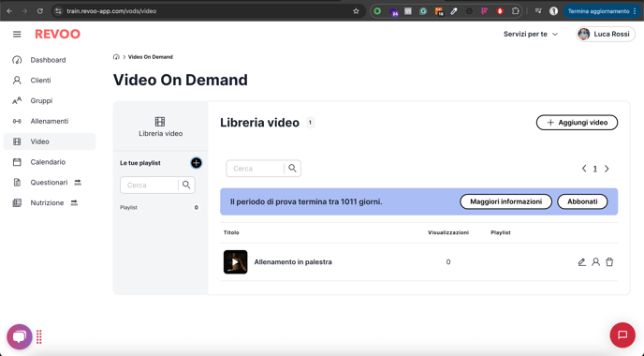Click the Gruppi icon
Viewport: 644px width, 356px height.
17,101
